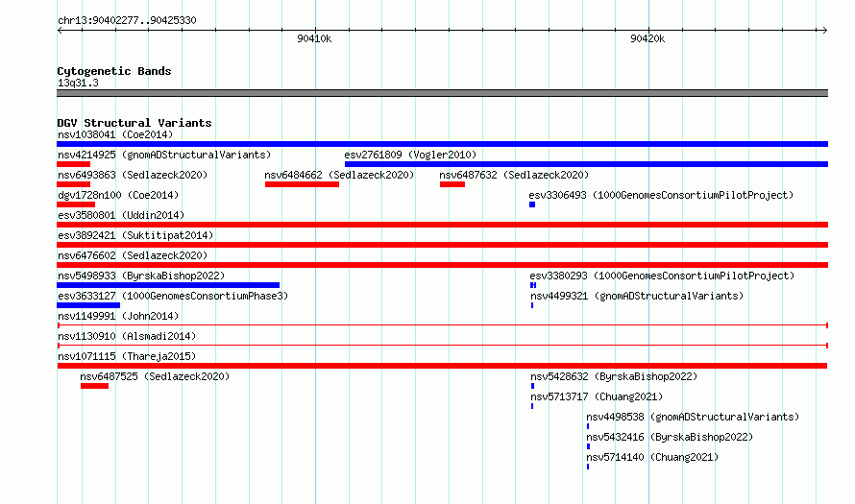Select the 13q31.3 band label
The image size is (855, 504).
(78, 83)
